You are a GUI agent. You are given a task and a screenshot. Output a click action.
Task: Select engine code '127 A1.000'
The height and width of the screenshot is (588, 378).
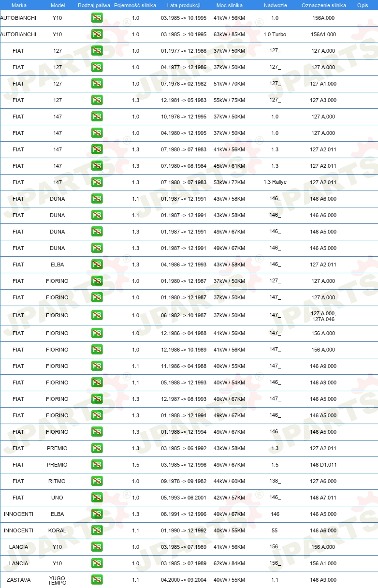323,84
